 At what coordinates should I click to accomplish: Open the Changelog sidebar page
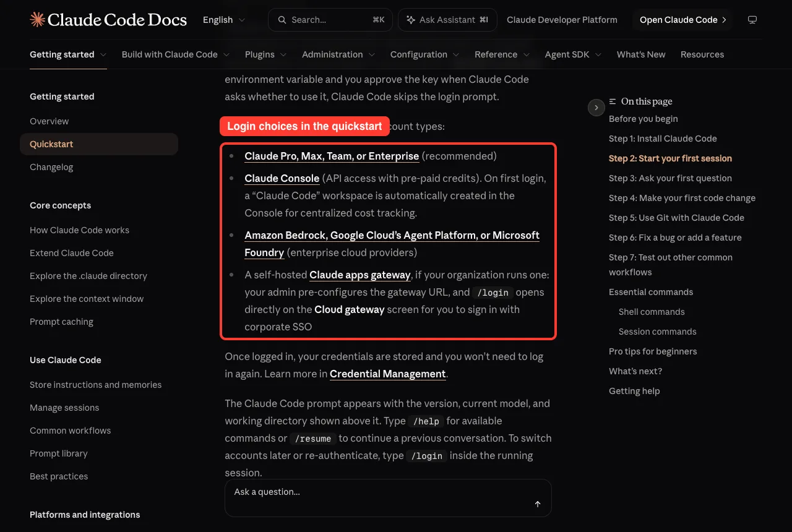[x=51, y=167]
